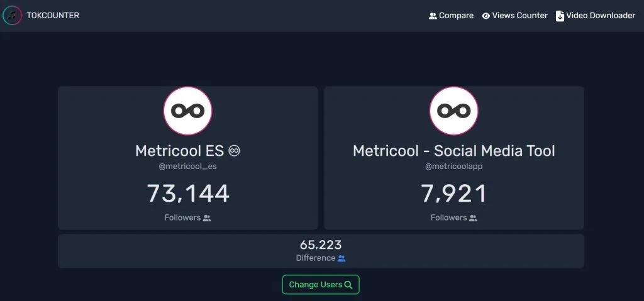Click followers icon under 7,921
This screenshot has width=644, height=301.
[x=473, y=218]
